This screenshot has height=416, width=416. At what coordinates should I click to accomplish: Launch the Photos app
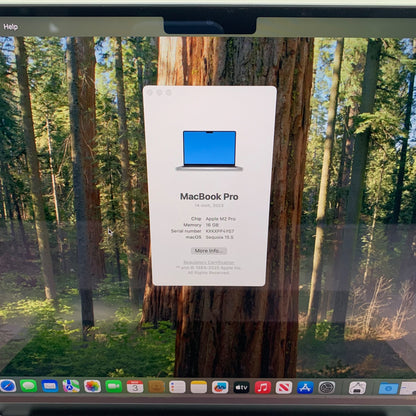click(x=92, y=387)
